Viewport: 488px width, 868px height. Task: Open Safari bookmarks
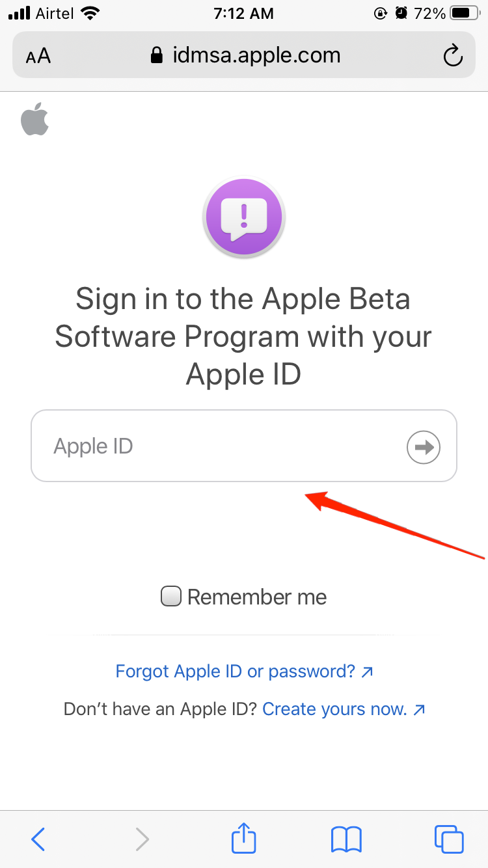pos(346,839)
